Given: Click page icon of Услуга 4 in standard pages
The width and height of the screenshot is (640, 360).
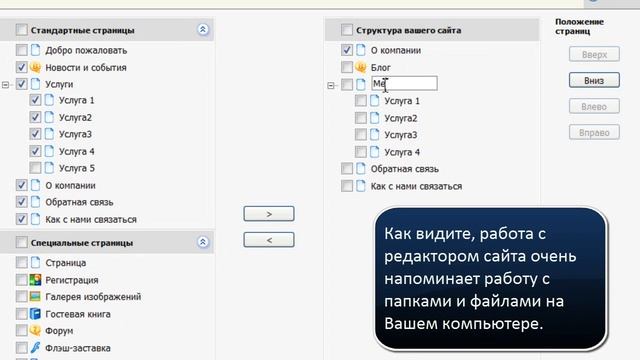Looking at the screenshot, I should pos(49,151).
